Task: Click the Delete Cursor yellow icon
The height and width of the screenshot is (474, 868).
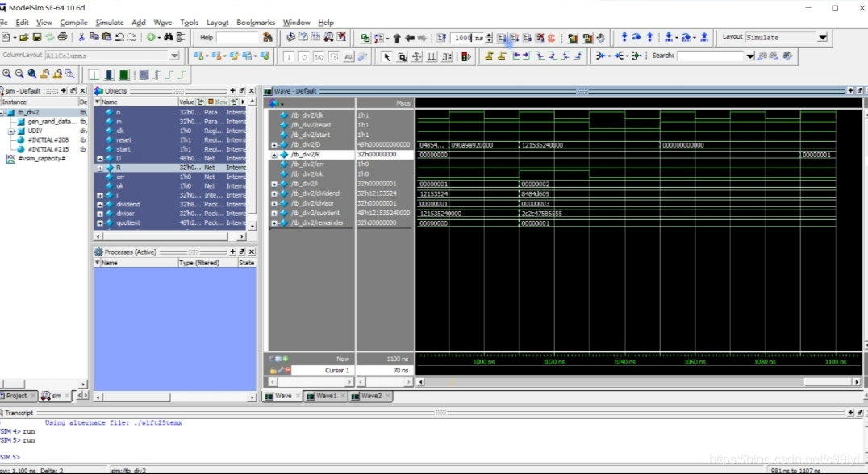Action: 502,56
